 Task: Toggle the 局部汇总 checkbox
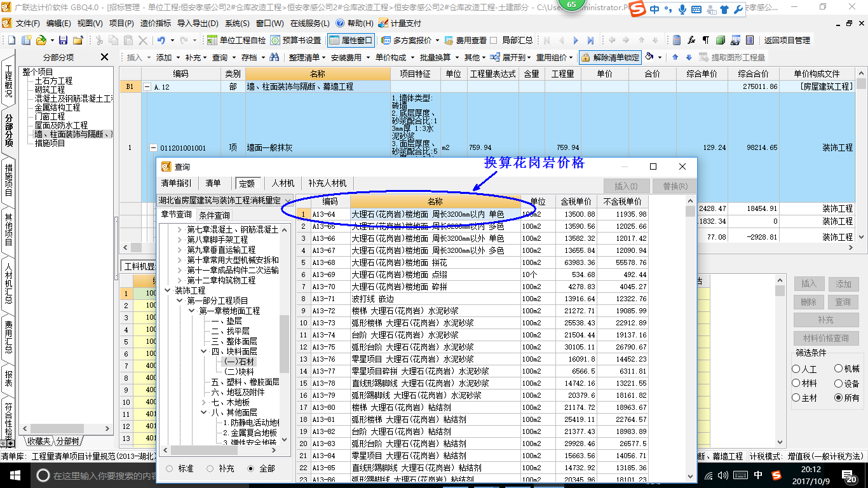pos(494,40)
